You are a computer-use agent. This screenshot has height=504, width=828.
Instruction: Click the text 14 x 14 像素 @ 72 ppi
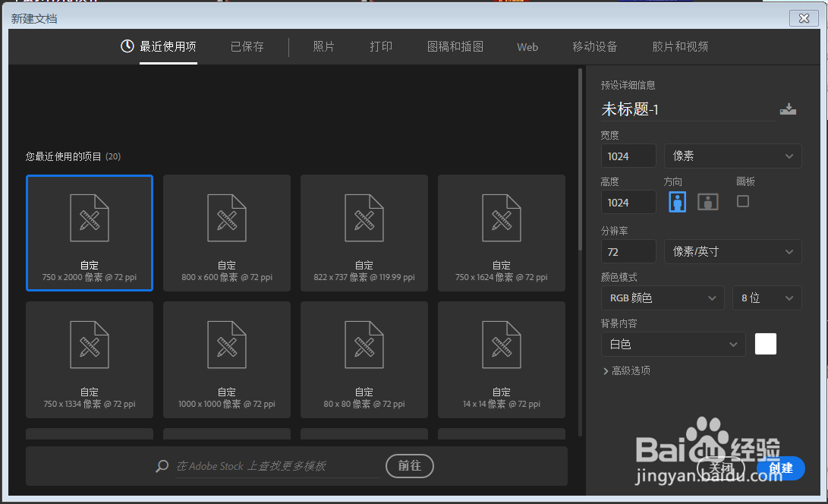501,404
